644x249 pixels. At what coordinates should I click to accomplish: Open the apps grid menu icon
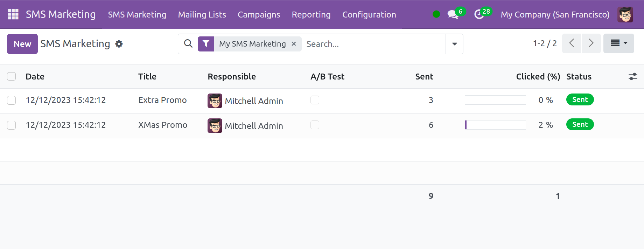coord(13,14)
